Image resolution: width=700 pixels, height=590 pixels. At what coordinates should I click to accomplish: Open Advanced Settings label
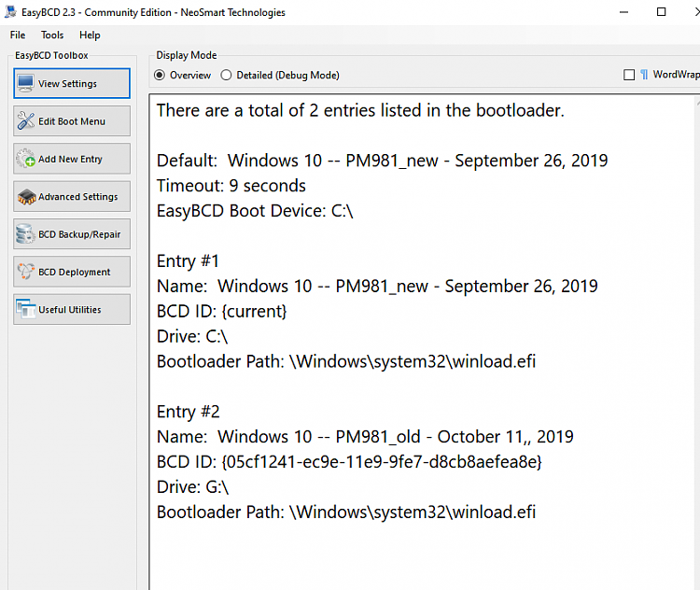[78, 197]
